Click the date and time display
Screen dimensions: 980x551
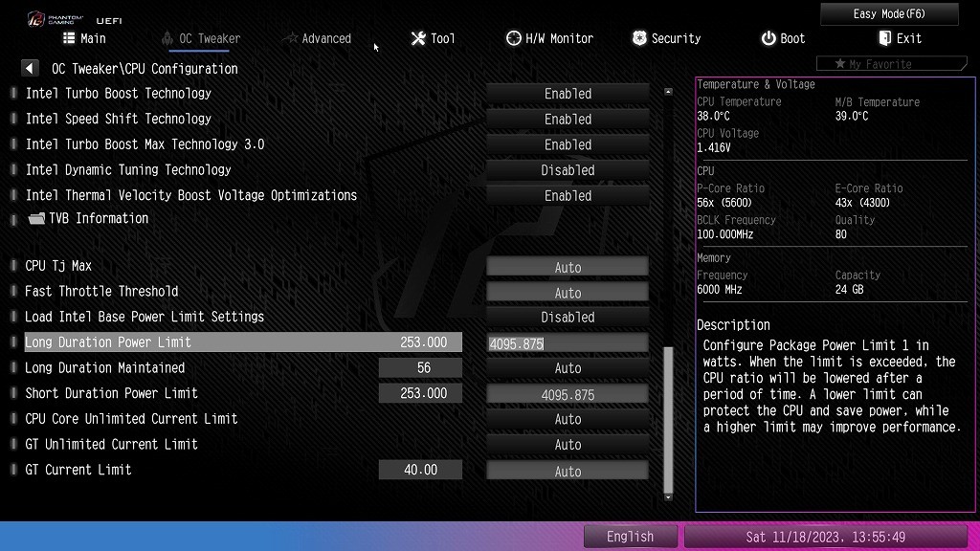click(x=825, y=537)
